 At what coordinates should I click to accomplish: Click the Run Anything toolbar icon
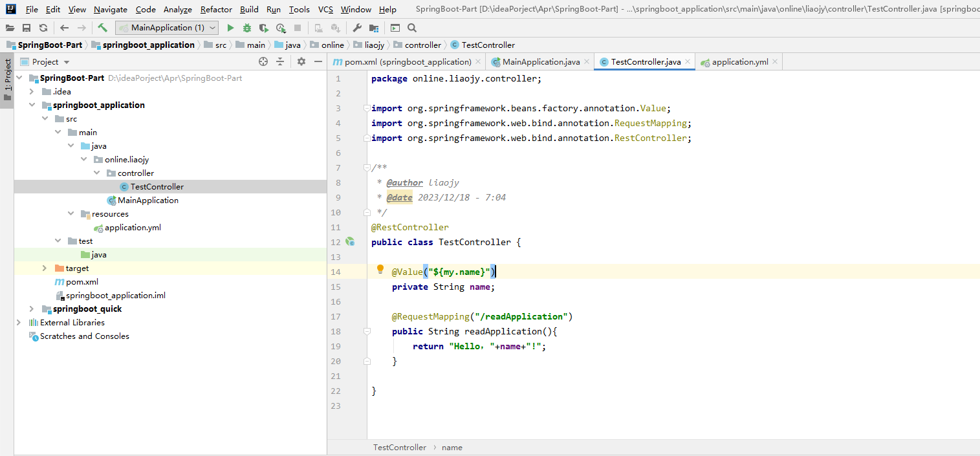click(x=395, y=28)
